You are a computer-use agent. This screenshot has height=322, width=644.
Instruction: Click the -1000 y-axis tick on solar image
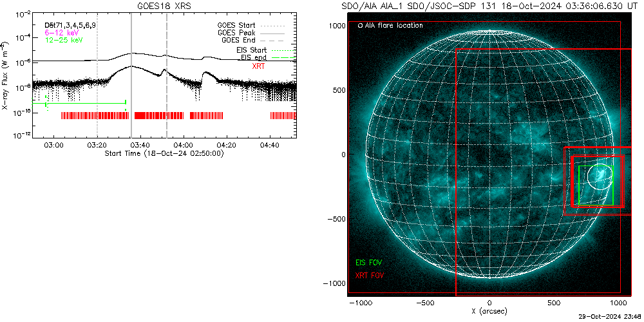(x=335, y=283)
